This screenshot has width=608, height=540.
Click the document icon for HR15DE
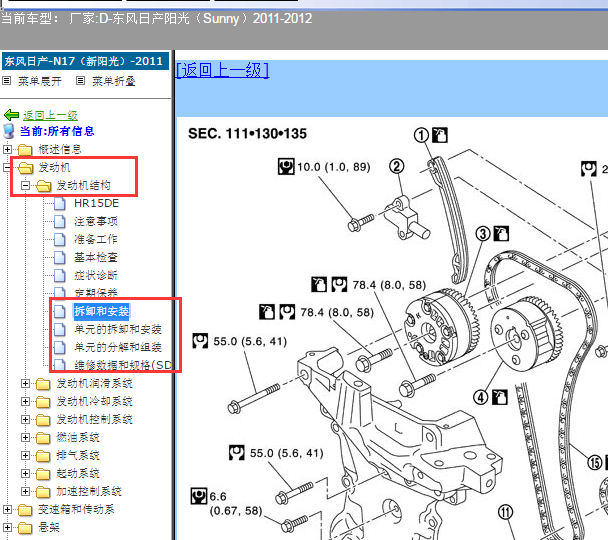click(x=59, y=204)
